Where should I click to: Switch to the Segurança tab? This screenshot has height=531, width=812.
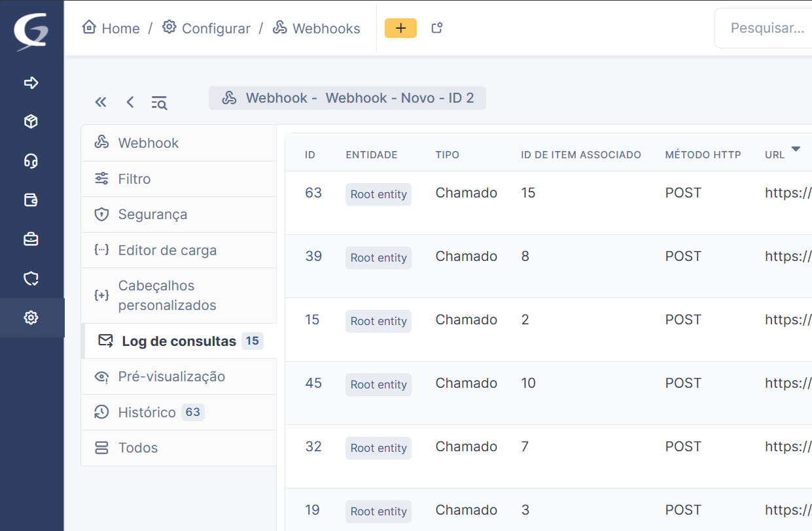coord(152,214)
